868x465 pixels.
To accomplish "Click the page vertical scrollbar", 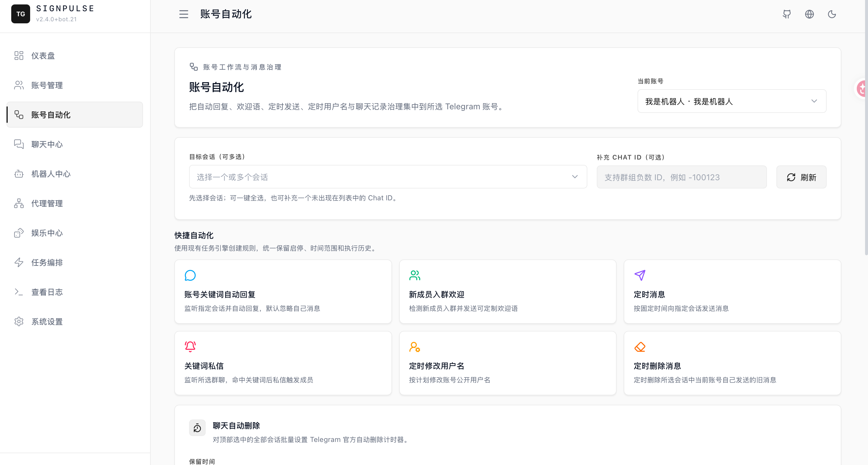I will (x=866, y=128).
